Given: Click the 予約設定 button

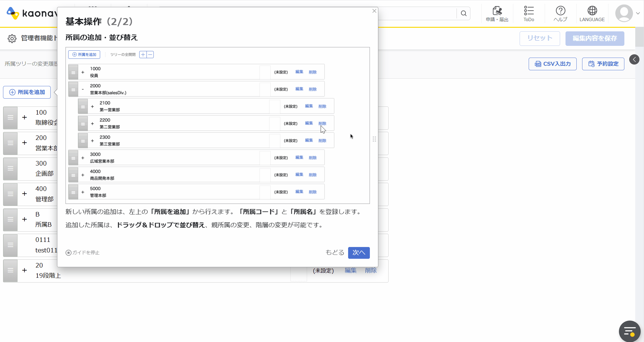Looking at the screenshot, I should [603, 64].
